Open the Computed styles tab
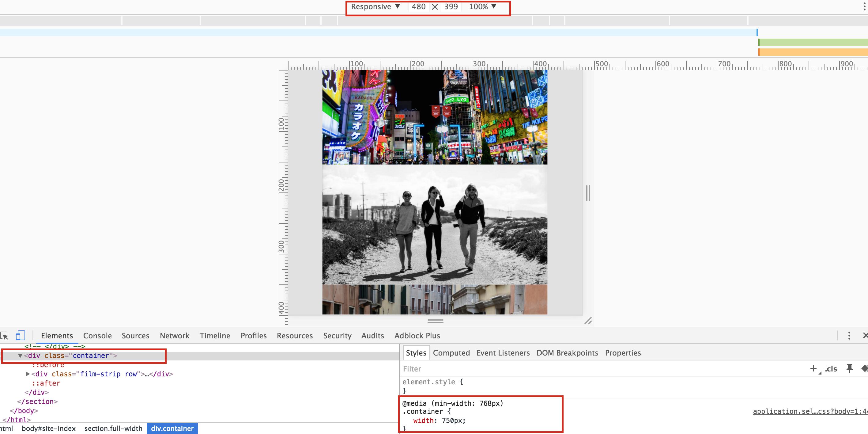 (x=451, y=353)
